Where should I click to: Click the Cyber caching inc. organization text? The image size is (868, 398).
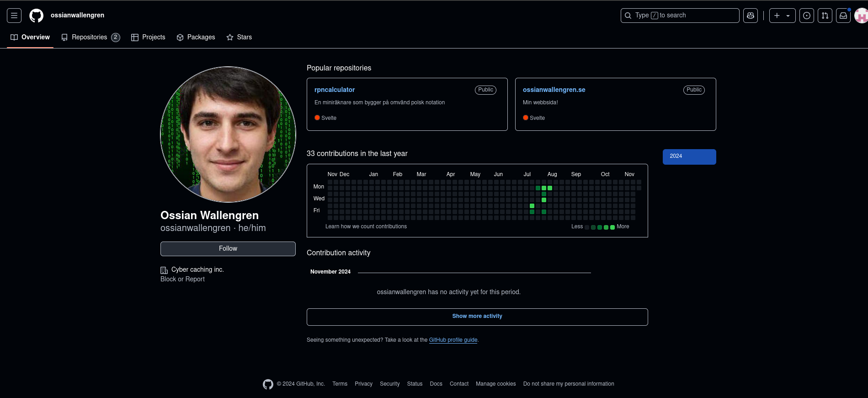[x=197, y=269]
